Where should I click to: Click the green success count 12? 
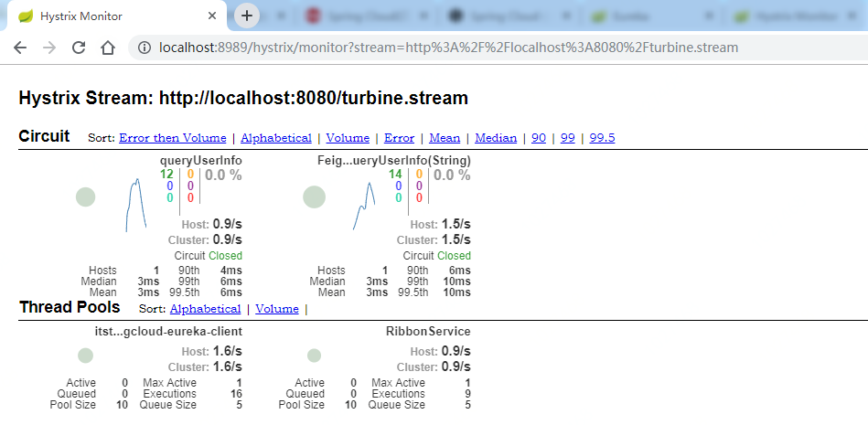click(166, 175)
